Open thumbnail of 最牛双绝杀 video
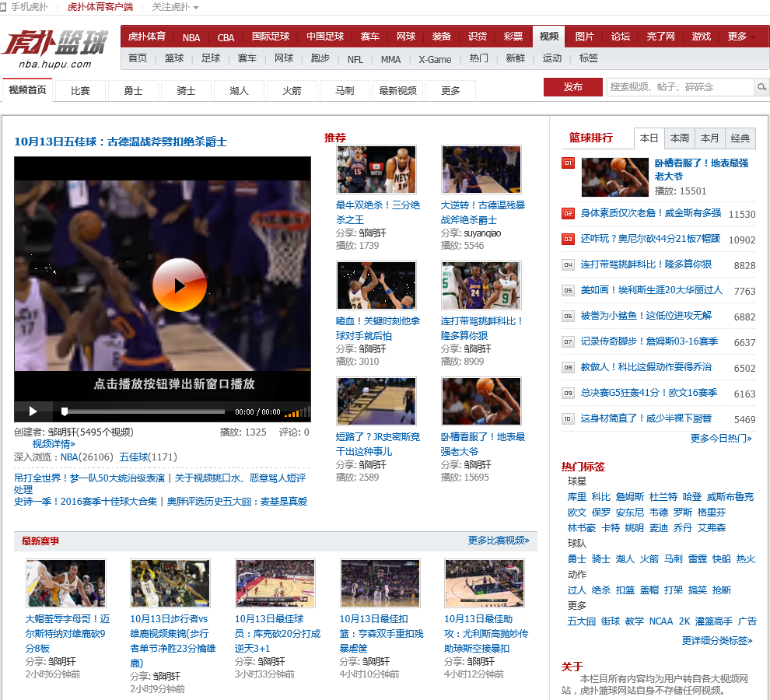The image size is (770, 700). (376, 169)
